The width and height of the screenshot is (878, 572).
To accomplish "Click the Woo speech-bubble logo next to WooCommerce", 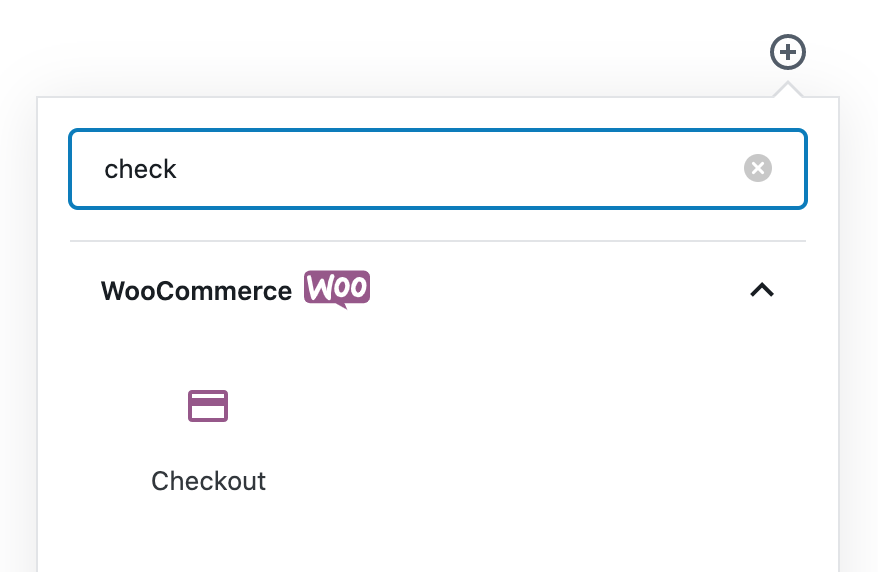I will [337, 289].
